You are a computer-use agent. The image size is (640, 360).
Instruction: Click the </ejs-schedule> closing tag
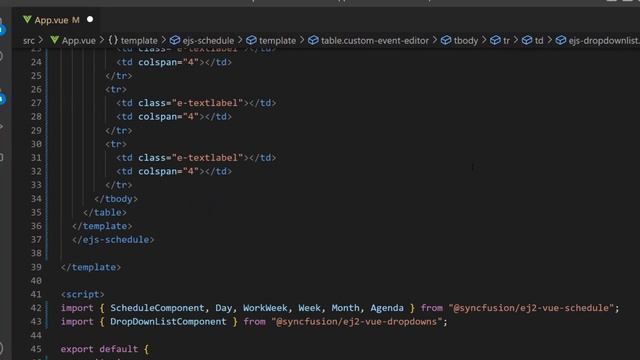click(x=113, y=240)
